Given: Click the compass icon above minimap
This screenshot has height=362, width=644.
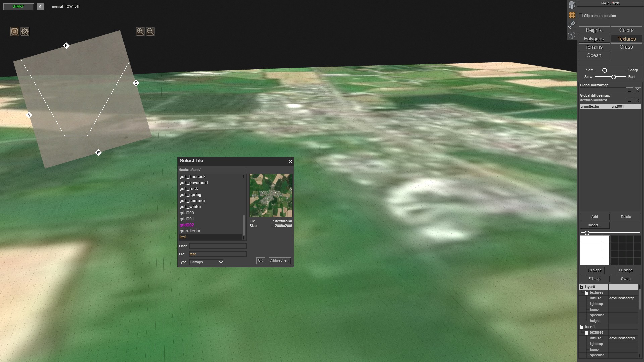Looking at the screenshot, I should [14, 32].
